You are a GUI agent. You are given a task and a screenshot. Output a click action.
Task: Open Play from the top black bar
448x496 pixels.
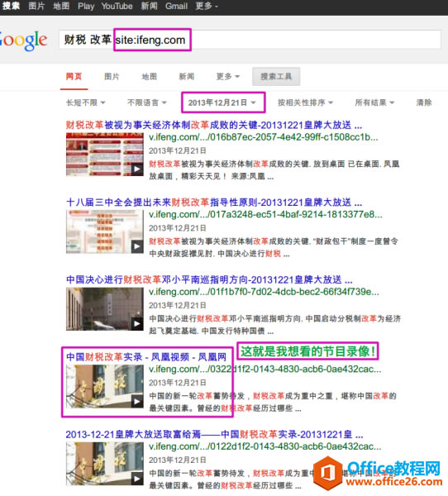tap(86, 6)
